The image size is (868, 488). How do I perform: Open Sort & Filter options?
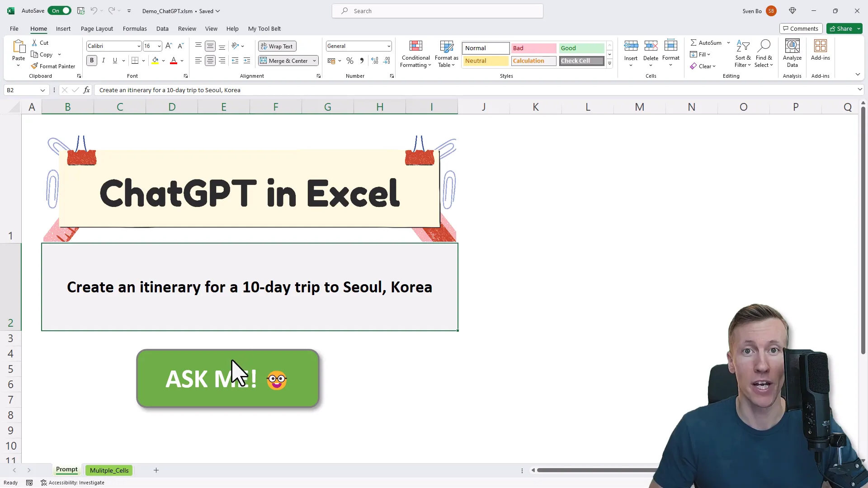click(x=743, y=53)
